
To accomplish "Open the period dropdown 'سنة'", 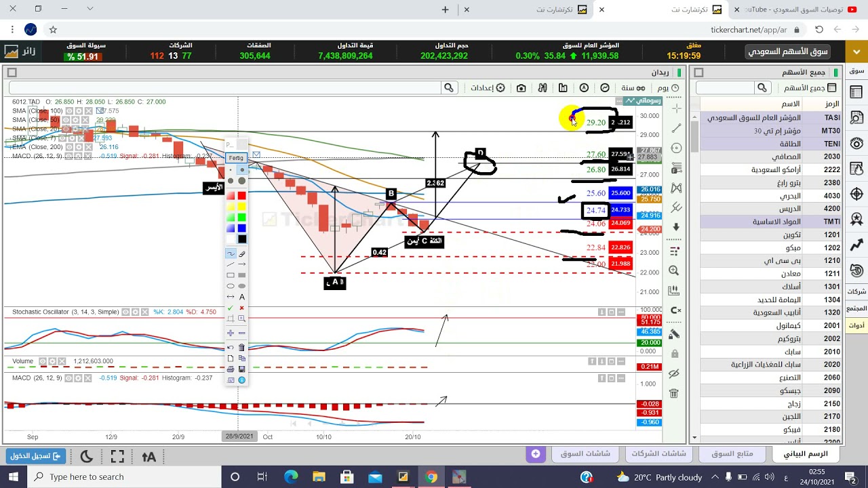I will [x=632, y=88].
